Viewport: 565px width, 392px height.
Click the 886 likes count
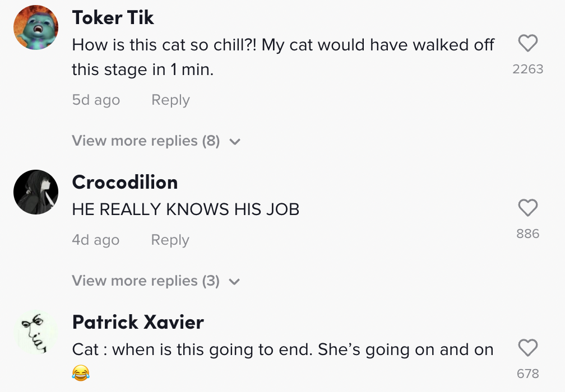(x=527, y=234)
